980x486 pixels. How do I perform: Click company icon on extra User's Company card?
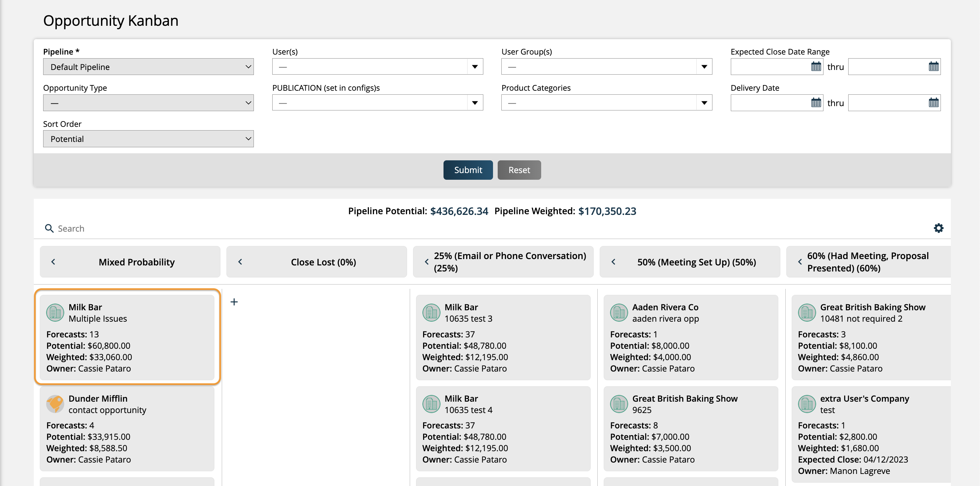point(807,404)
